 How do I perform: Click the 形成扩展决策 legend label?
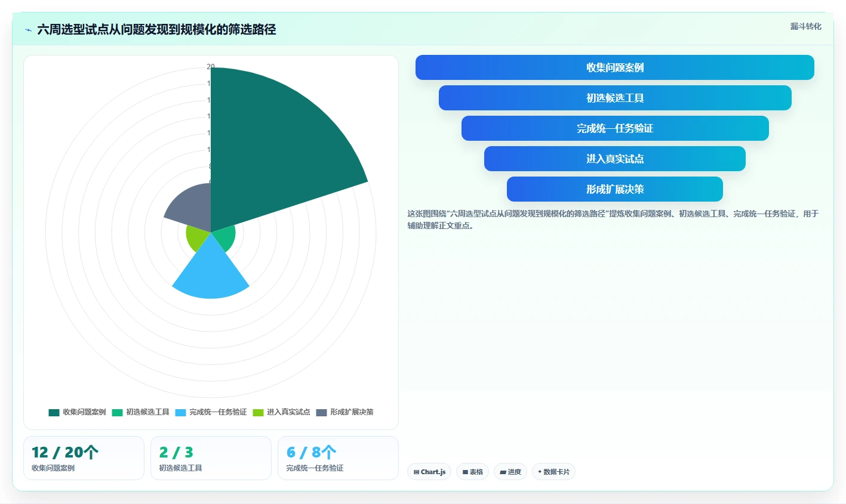[x=352, y=412]
